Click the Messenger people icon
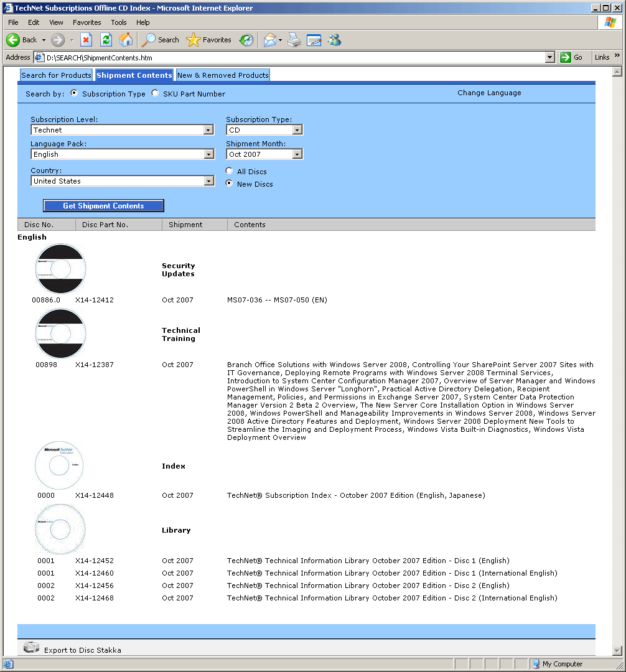The image size is (626, 672). tap(335, 40)
